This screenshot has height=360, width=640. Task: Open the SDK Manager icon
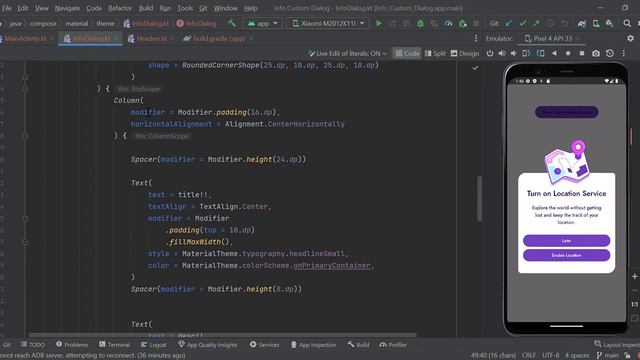click(609, 23)
